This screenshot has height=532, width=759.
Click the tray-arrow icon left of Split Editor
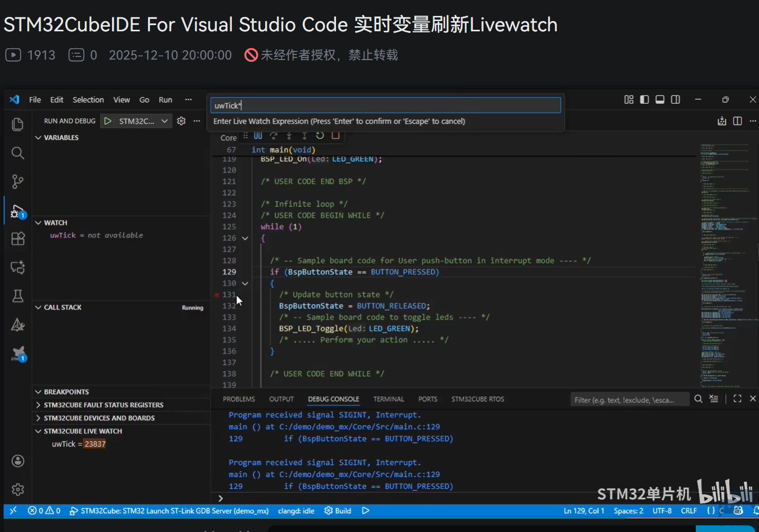pos(722,121)
